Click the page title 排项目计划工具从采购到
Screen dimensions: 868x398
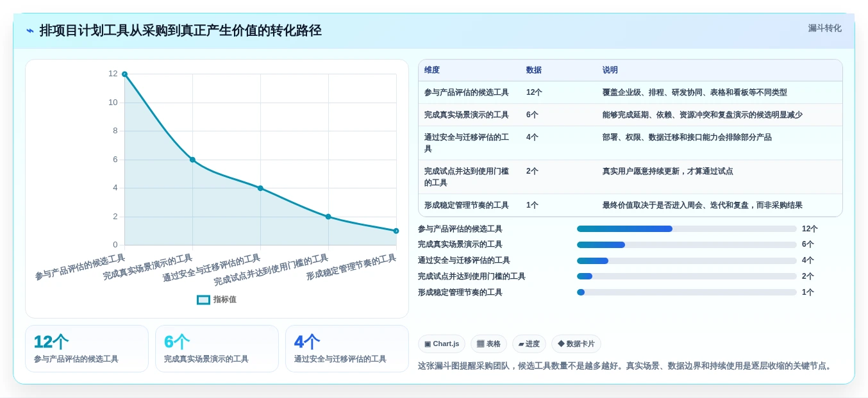180,31
